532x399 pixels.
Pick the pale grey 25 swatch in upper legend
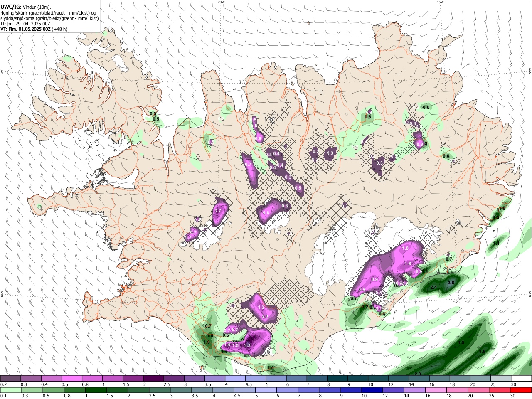(501, 379)
